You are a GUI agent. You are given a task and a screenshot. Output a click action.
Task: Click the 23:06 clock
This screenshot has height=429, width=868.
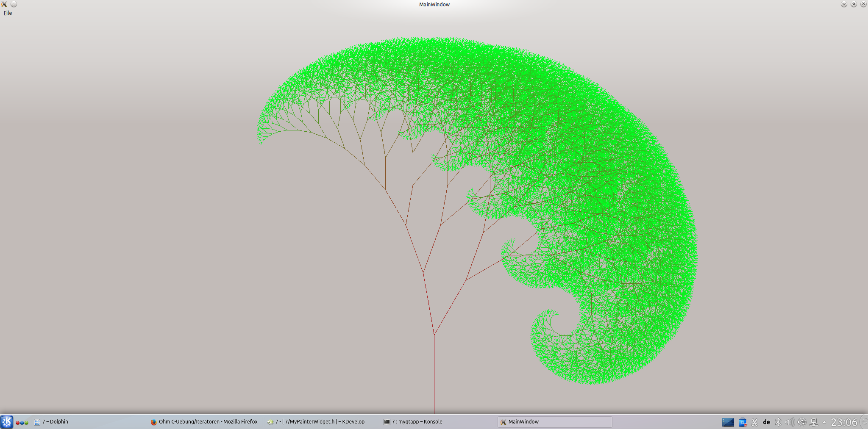(x=844, y=422)
